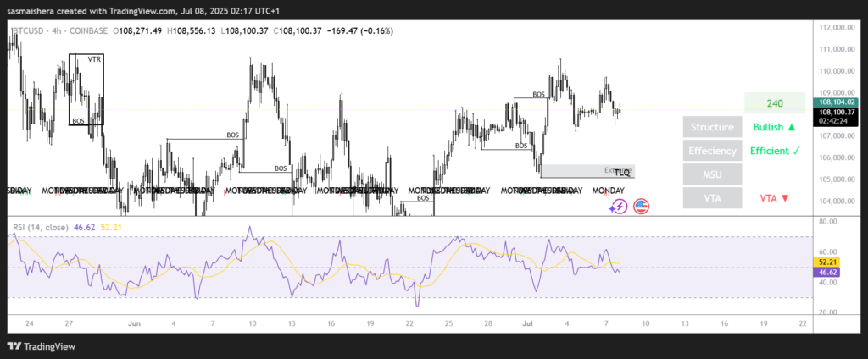Screen dimensions: 868x359
Task: Click the RSI (14, close) indicator title
Action: (x=41, y=227)
